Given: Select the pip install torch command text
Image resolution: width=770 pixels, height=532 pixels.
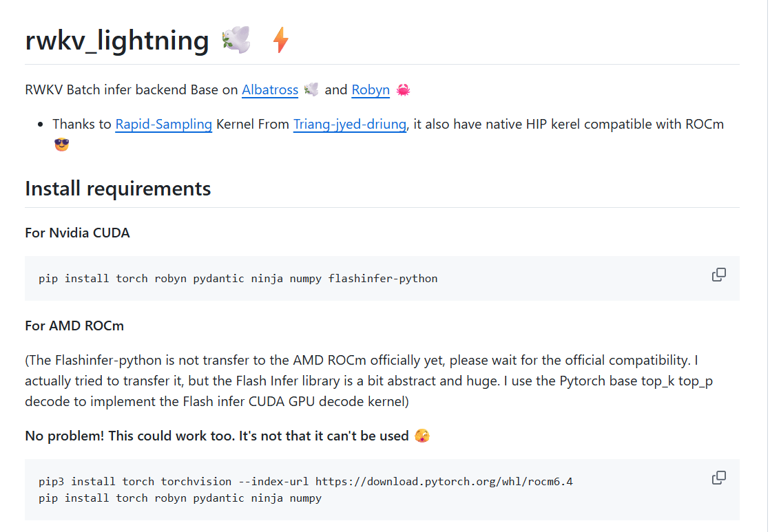Looking at the screenshot, I should tap(239, 278).
